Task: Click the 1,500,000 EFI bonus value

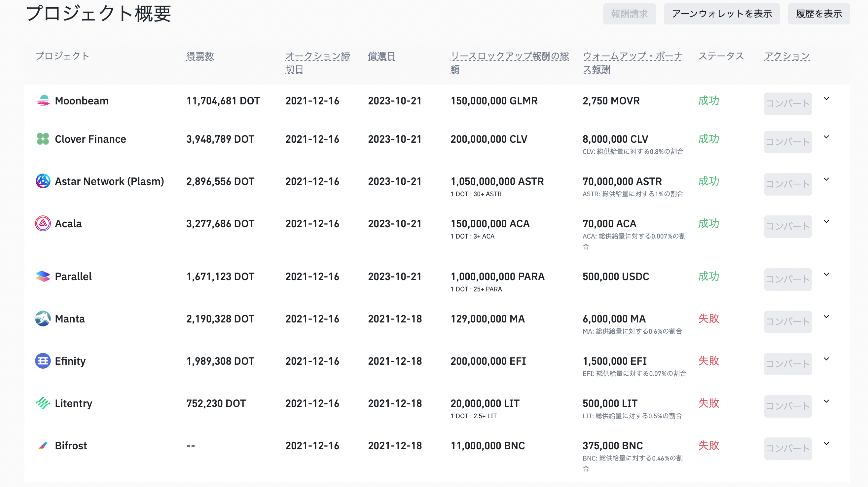Action: click(615, 361)
